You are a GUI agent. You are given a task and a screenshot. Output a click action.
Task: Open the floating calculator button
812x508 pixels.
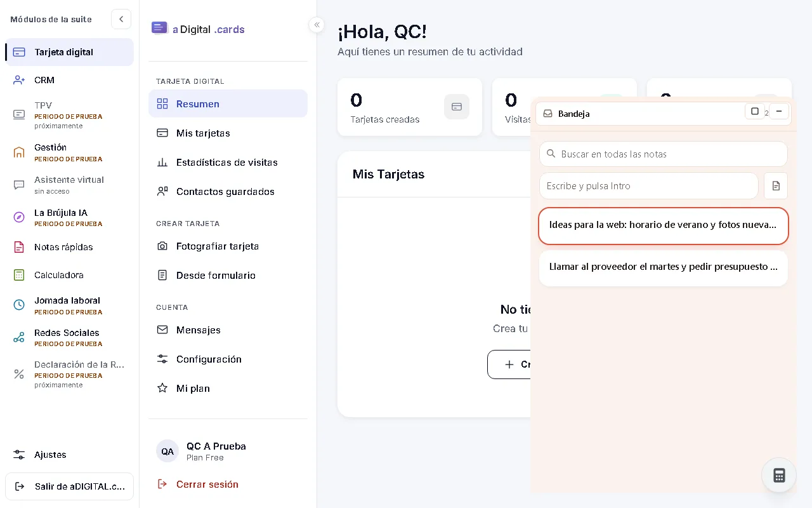pyautogui.click(x=779, y=475)
